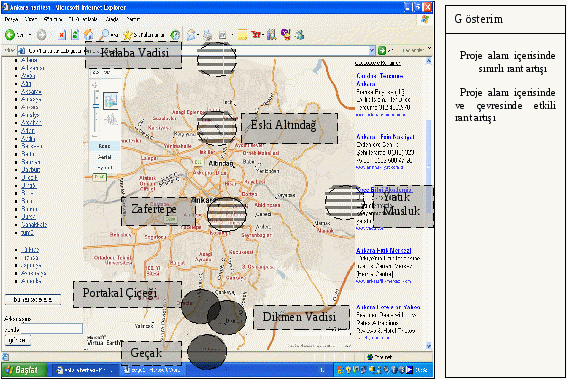Screen dimensions: 567x379
Task: Click the wide button above the address search label
Action: tap(33, 299)
